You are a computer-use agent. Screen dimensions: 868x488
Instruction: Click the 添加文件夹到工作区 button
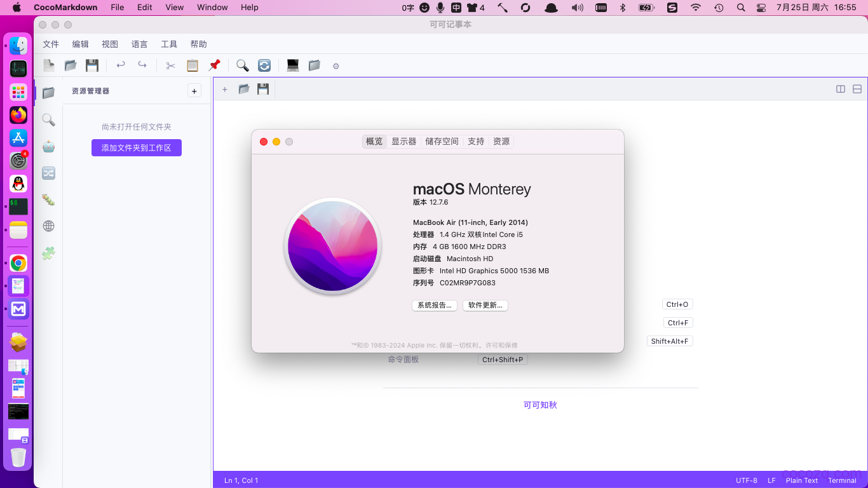tap(137, 147)
